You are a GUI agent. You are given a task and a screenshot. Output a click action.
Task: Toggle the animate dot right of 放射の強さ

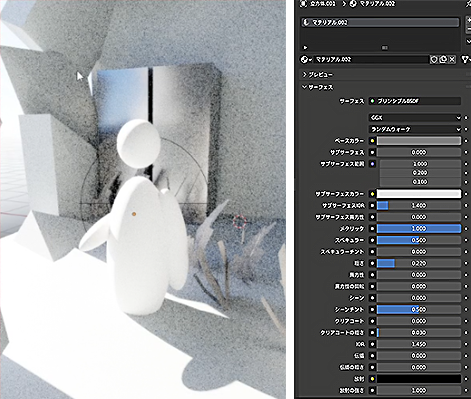click(x=466, y=390)
